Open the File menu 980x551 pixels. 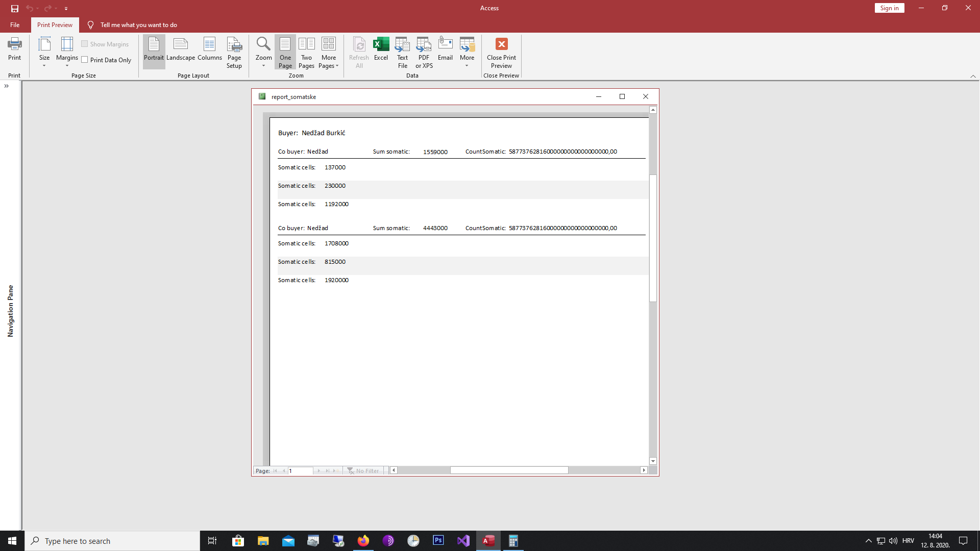pos(15,24)
